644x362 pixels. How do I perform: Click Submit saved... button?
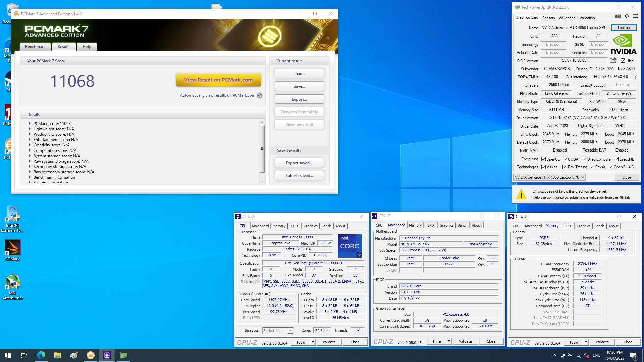[299, 176]
